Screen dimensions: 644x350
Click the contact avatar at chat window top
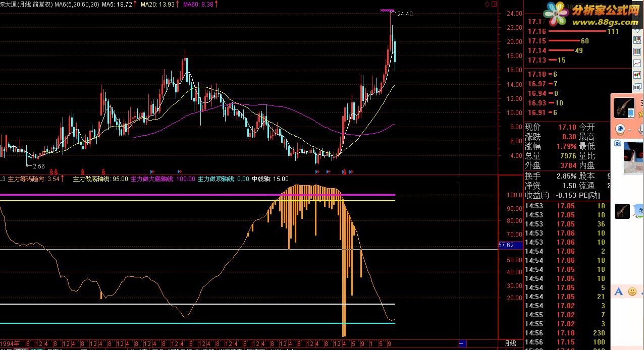[x=624, y=108]
